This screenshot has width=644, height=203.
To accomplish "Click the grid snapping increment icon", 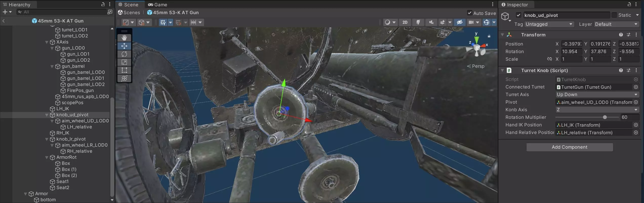I will click(178, 22).
